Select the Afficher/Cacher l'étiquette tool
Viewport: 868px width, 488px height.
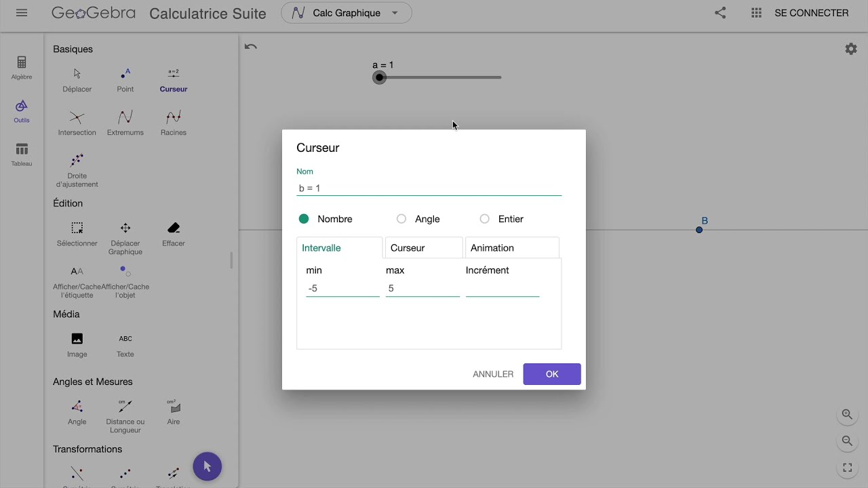pyautogui.click(x=77, y=281)
